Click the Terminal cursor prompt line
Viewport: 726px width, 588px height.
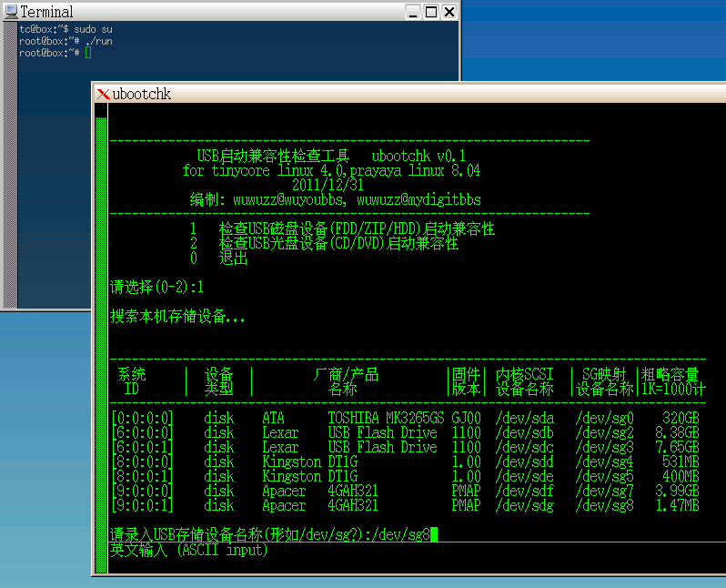pyautogui.click(x=55, y=54)
